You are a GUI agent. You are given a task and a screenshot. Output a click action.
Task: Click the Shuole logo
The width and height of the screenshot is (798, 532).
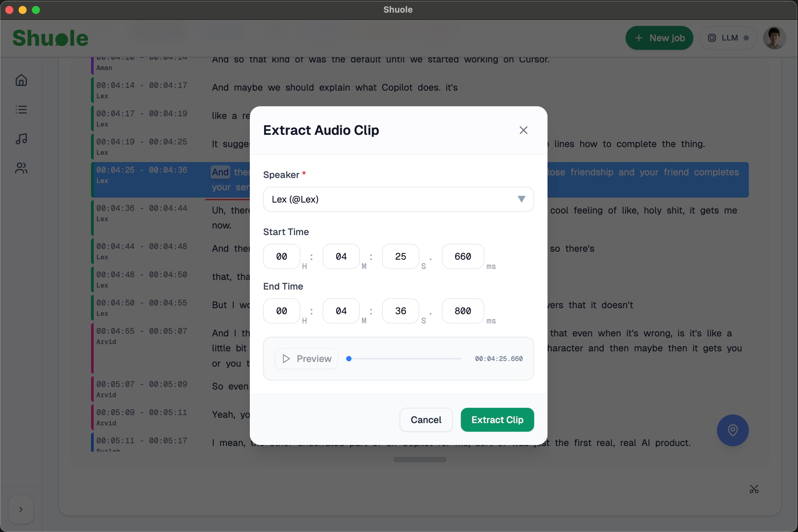click(x=50, y=38)
